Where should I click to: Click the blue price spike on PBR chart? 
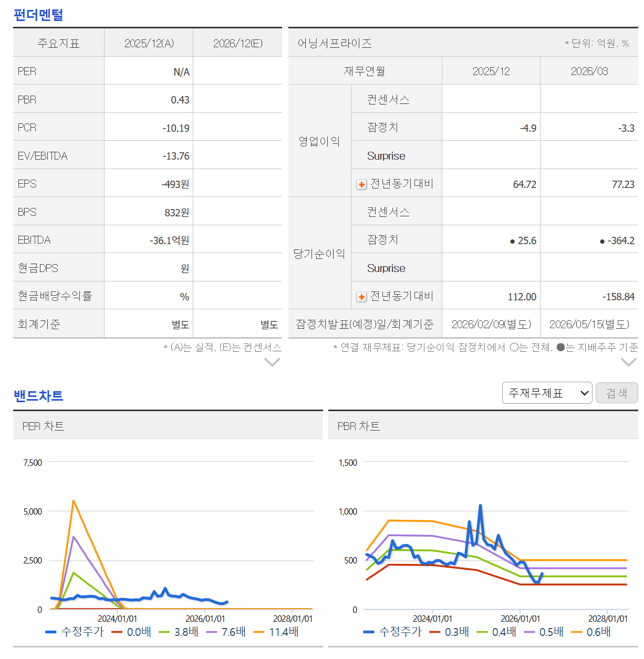pos(480,506)
